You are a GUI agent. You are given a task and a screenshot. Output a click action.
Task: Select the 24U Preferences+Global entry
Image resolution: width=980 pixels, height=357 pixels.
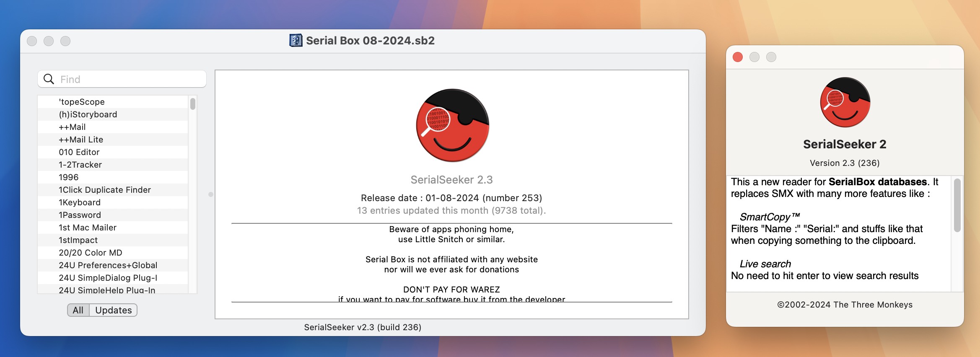coord(113,265)
